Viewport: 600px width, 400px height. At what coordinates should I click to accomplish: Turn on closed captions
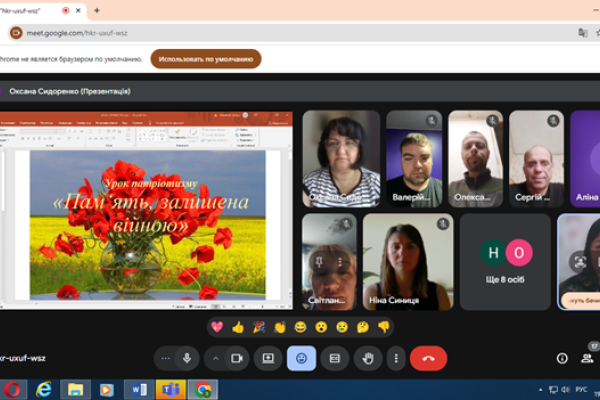(335, 358)
